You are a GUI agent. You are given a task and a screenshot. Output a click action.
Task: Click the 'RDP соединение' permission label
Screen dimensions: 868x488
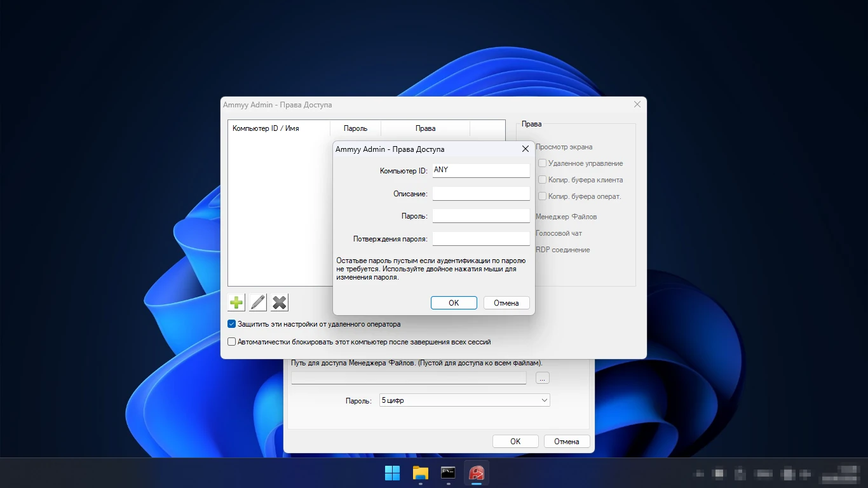[563, 250]
